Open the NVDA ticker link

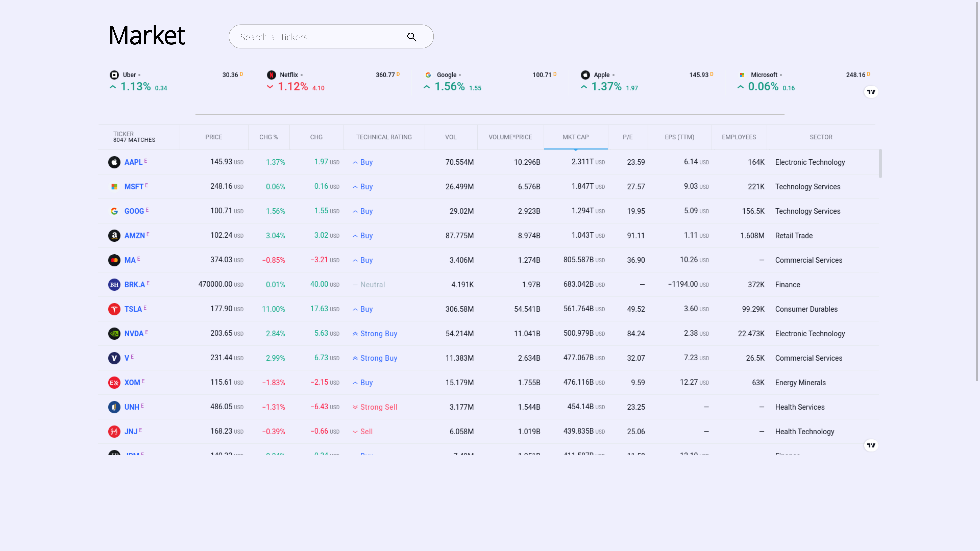coord(134,334)
